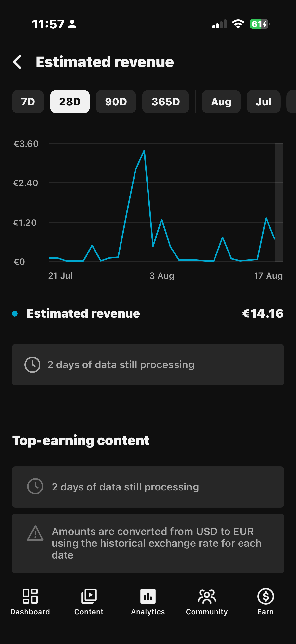Tap the clock icon under Estimated revenue
The height and width of the screenshot is (644, 296).
coord(32,365)
